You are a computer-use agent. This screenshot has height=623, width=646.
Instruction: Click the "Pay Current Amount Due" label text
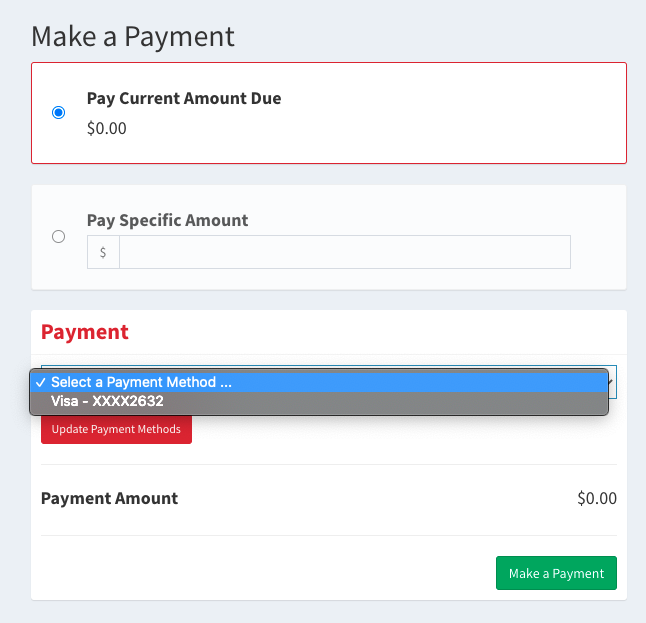[184, 99]
